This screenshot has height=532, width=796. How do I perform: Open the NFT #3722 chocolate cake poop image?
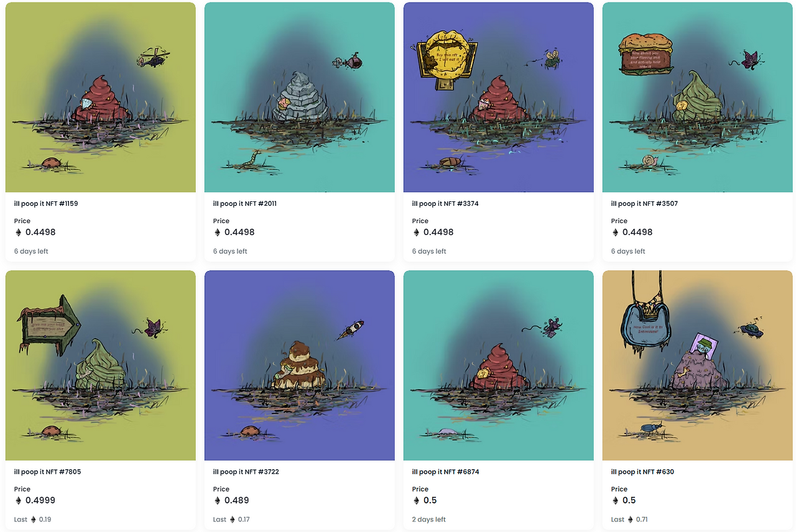(300, 365)
